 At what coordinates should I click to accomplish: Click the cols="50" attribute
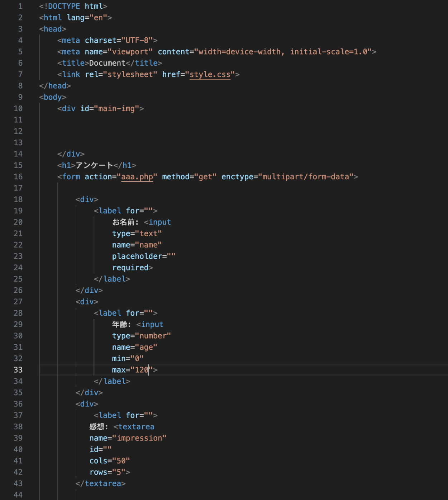pos(110,461)
